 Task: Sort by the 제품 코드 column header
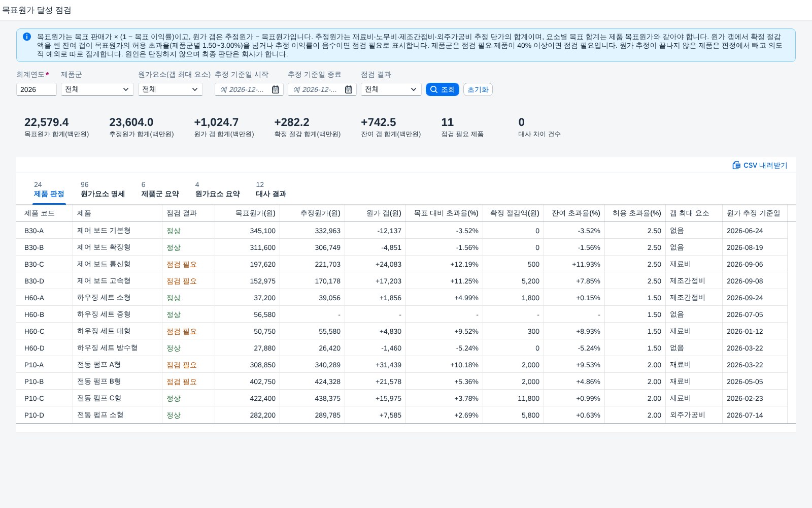pos(45,213)
